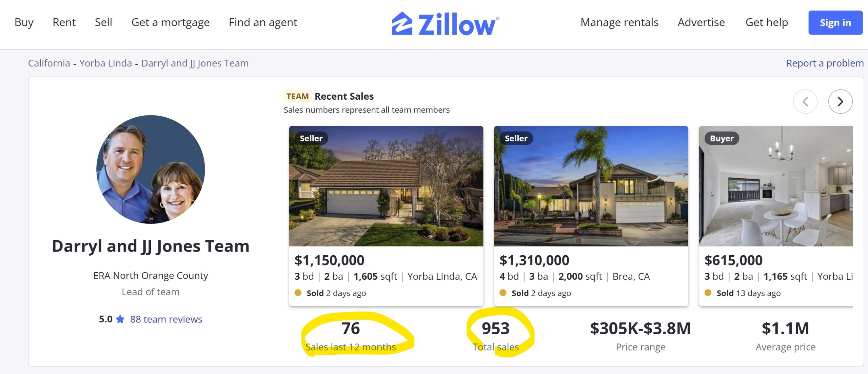Image resolution: width=868 pixels, height=374 pixels.
Task: Click the Zillow logo
Action: coord(445,24)
